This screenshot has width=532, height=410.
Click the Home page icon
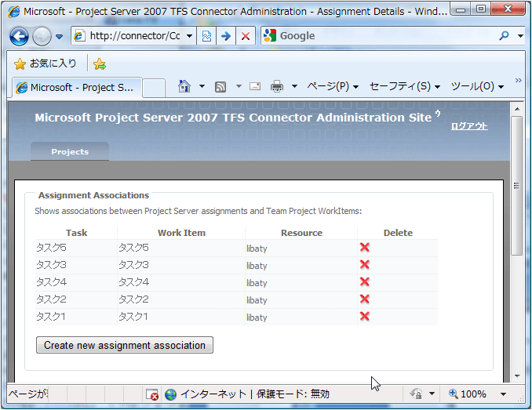[x=184, y=86]
